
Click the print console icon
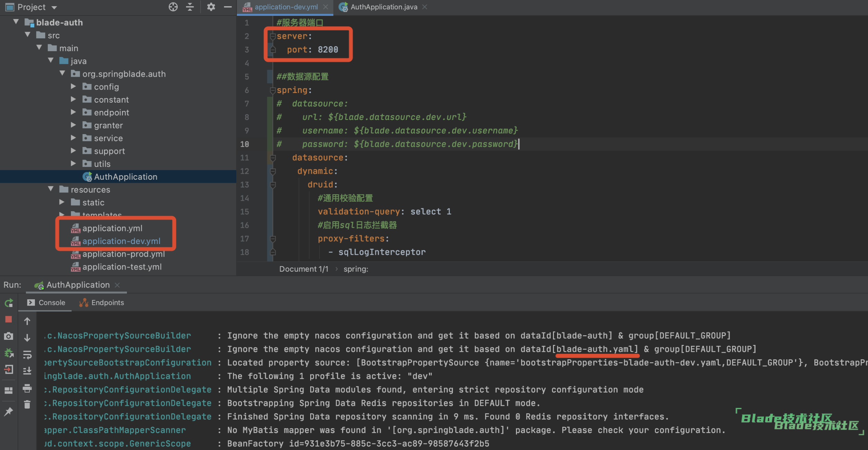pyautogui.click(x=27, y=388)
